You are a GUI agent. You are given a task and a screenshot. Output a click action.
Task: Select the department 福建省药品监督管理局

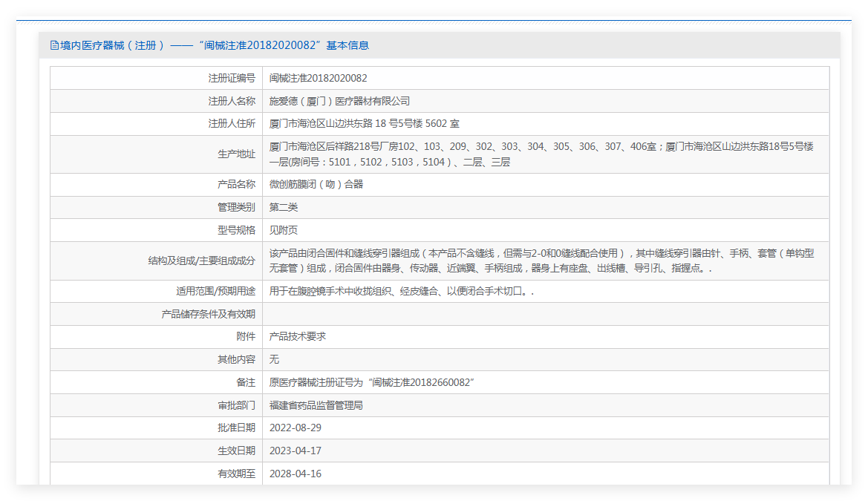click(x=316, y=406)
